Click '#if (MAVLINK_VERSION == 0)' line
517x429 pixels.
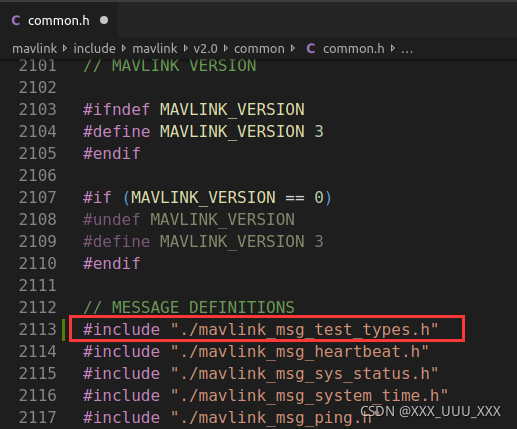pos(207,197)
